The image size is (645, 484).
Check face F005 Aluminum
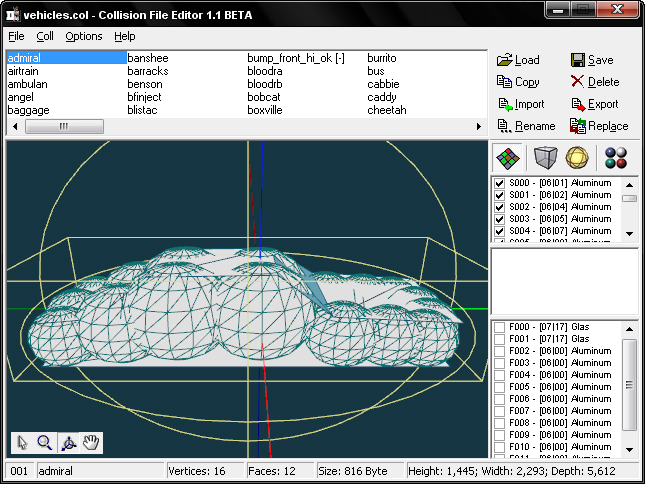click(x=499, y=387)
